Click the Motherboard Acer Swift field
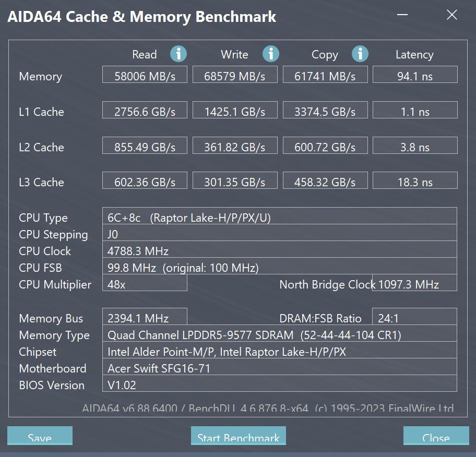This screenshot has height=457, width=476. (x=279, y=368)
